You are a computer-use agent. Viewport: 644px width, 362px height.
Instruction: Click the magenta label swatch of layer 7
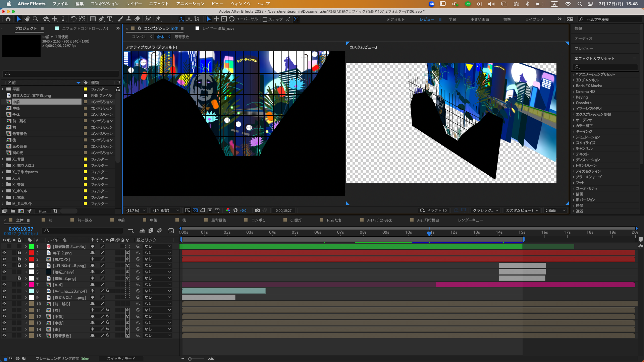pos(32,285)
